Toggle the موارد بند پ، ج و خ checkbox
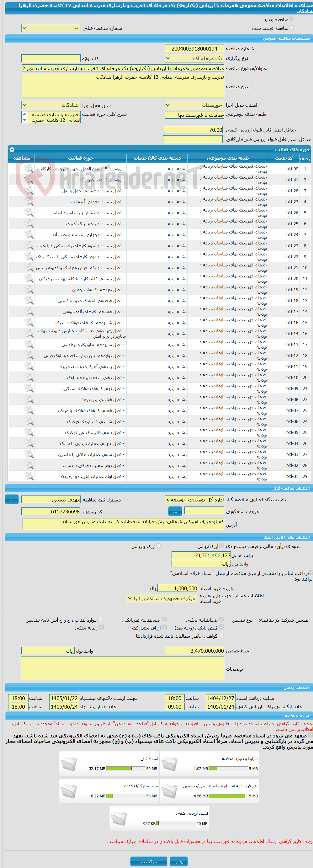This screenshot has width=313, height=868. (100, 619)
